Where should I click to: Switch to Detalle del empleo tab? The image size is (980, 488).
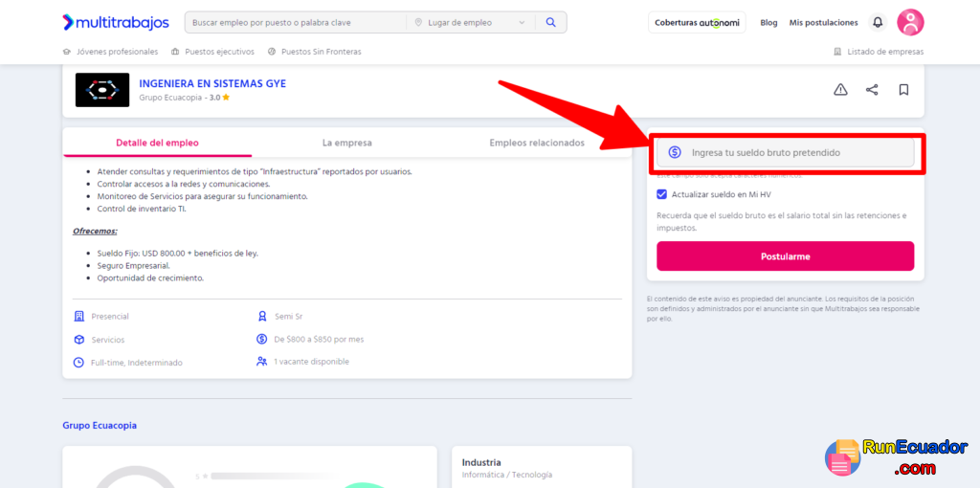158,143
